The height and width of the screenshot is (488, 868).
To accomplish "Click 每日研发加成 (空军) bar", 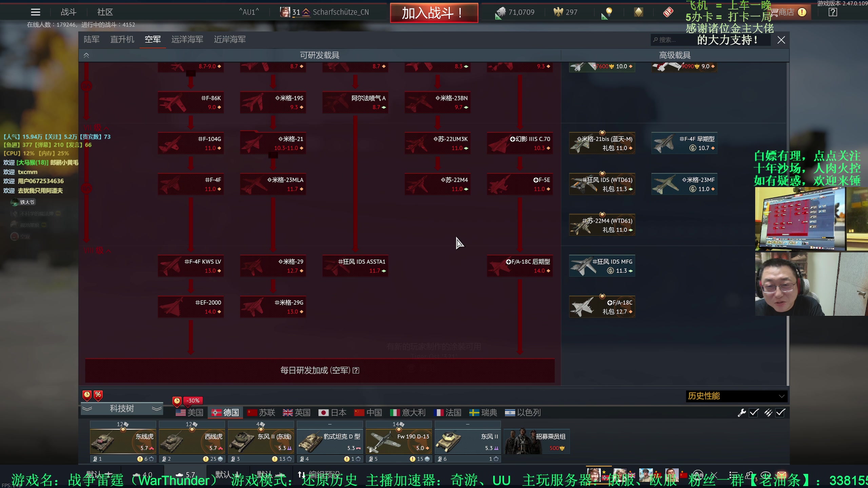I will [x=320, y=370].
